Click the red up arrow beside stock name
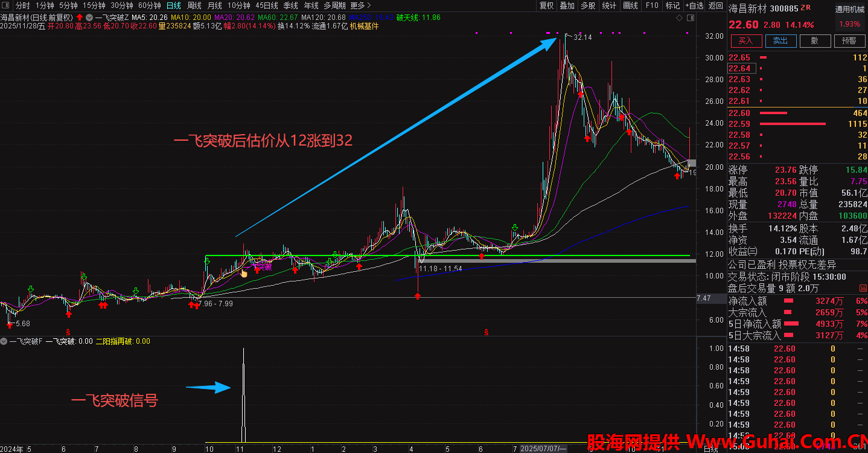This screenshot has width=868, height=453. pyautogui.click(x=79, y=18)
